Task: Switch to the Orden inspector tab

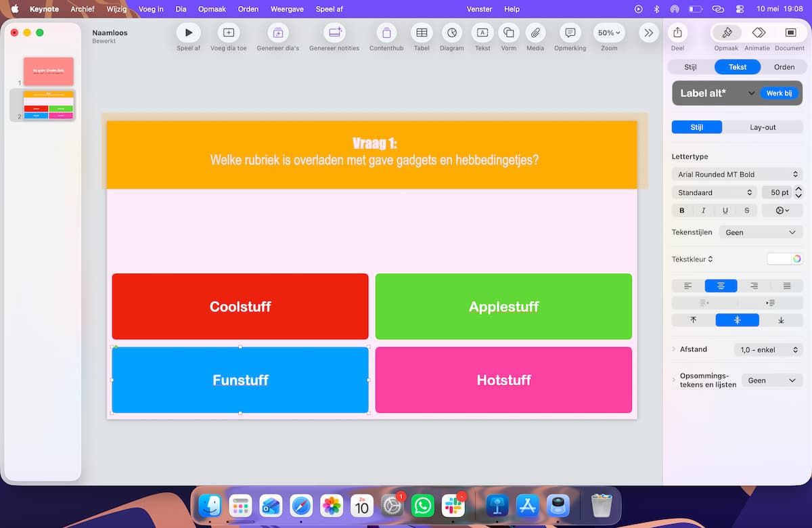Action: click(x=784, y=67)
